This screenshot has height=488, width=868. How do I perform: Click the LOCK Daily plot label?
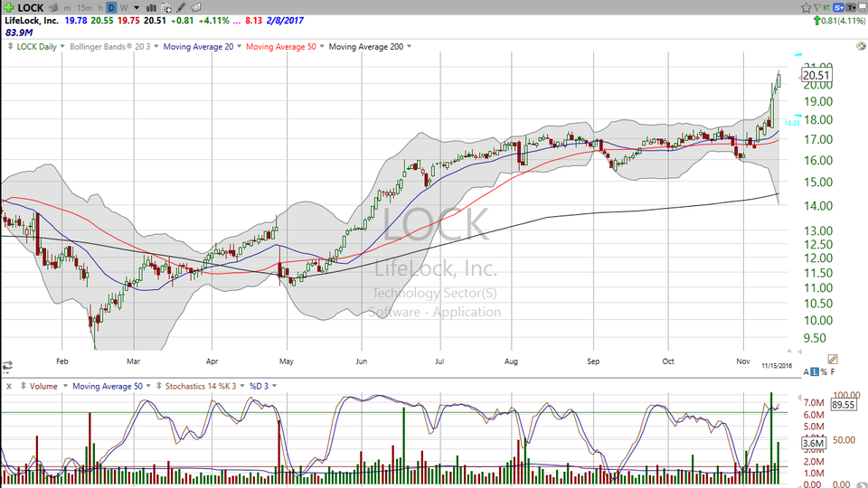pos(36,46)
